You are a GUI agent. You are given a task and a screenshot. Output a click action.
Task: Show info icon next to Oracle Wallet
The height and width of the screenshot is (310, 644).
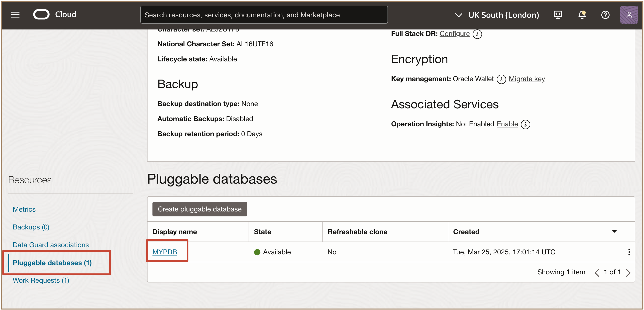pos(501,79)
